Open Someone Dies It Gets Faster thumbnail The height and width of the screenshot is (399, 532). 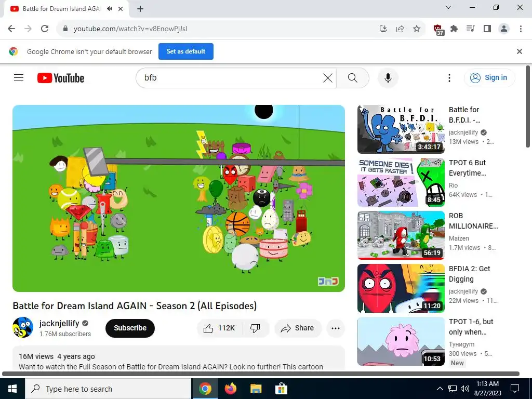401,182
